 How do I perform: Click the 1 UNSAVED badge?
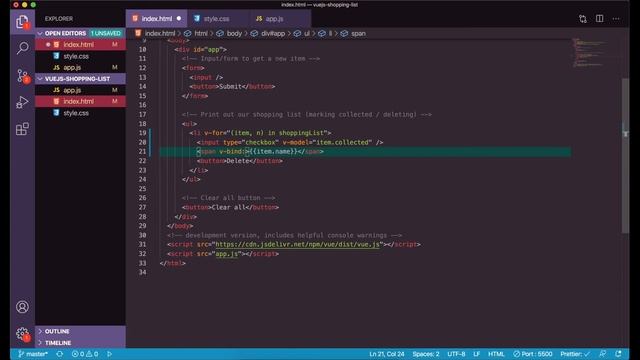click(x=106, y=33)
